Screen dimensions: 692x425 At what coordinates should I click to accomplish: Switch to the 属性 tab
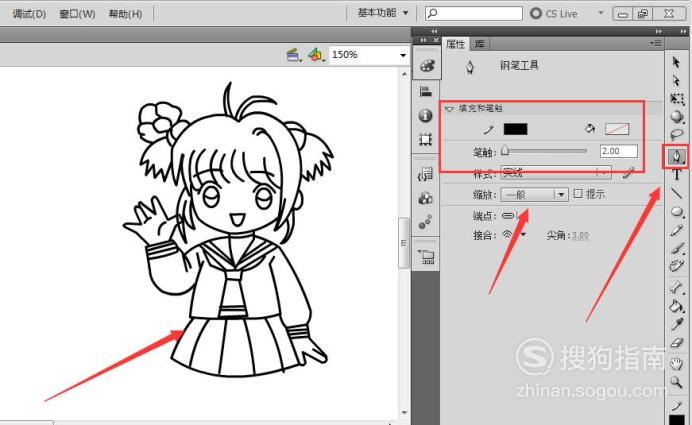tap(455, 44)
